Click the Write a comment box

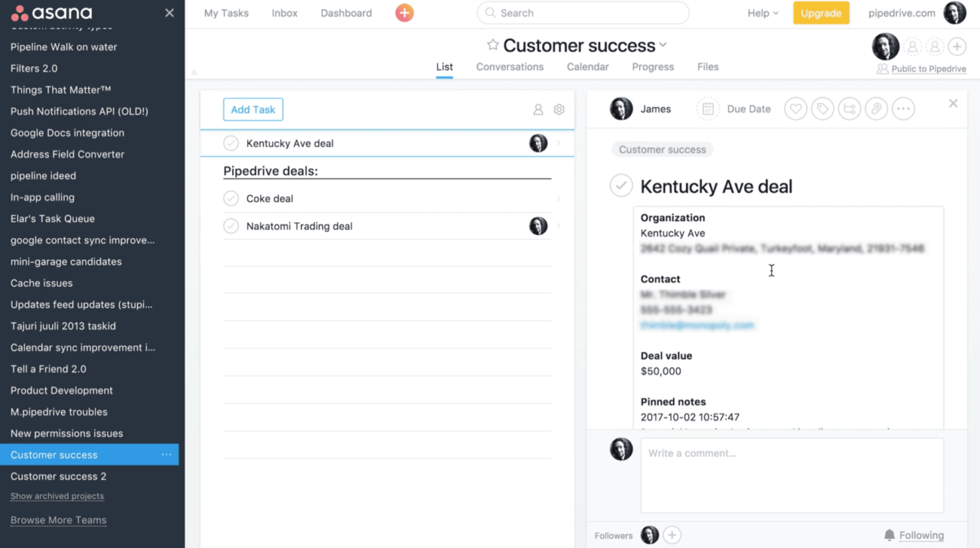tap(792, 475)
